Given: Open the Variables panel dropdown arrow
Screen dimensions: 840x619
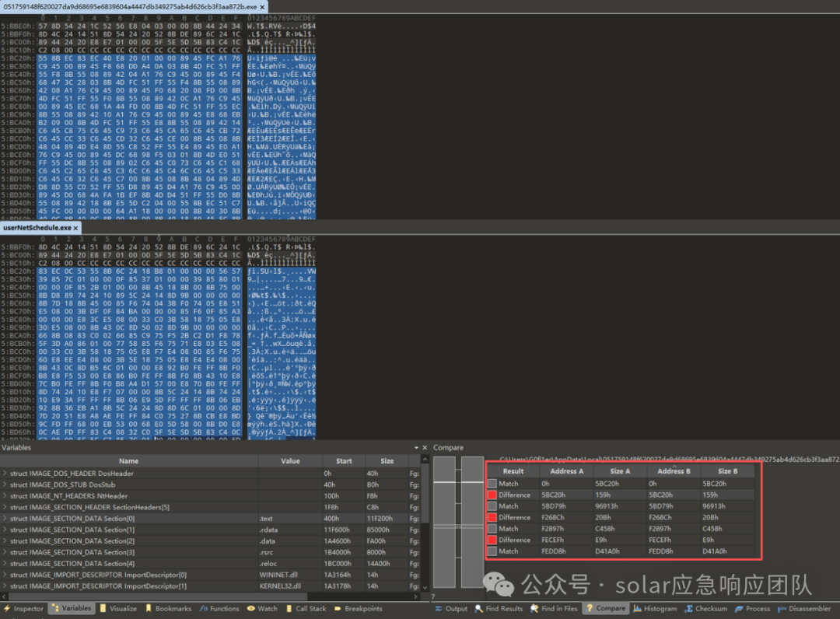Looking at the screenshot, I should [x=416, y=448].
